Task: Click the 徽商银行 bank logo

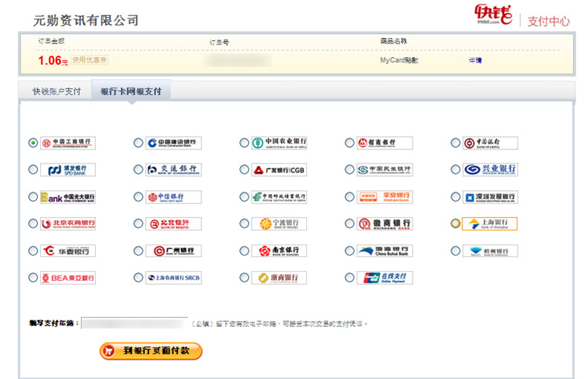Action: pos(385,224)
